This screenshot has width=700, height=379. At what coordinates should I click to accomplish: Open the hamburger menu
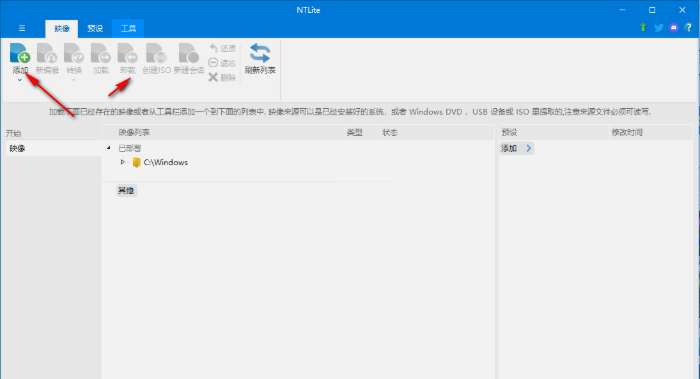(22, 28)
